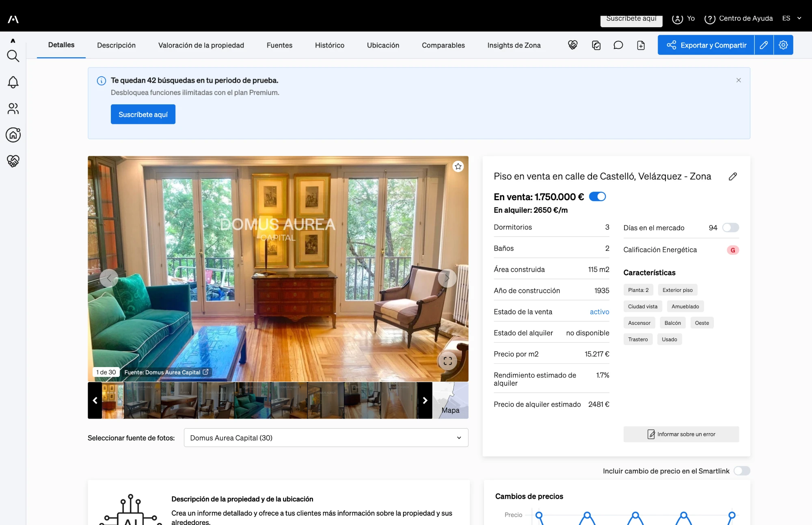
Task: Click the activo sale status link
Action: pos(599,312)
